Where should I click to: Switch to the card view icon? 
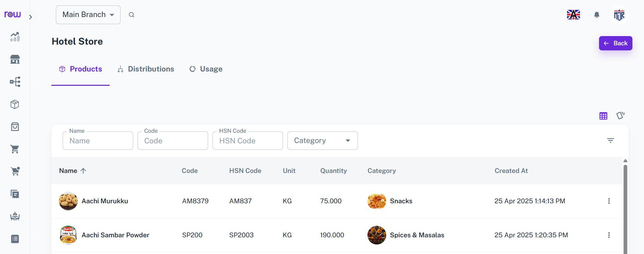[620, 116]
